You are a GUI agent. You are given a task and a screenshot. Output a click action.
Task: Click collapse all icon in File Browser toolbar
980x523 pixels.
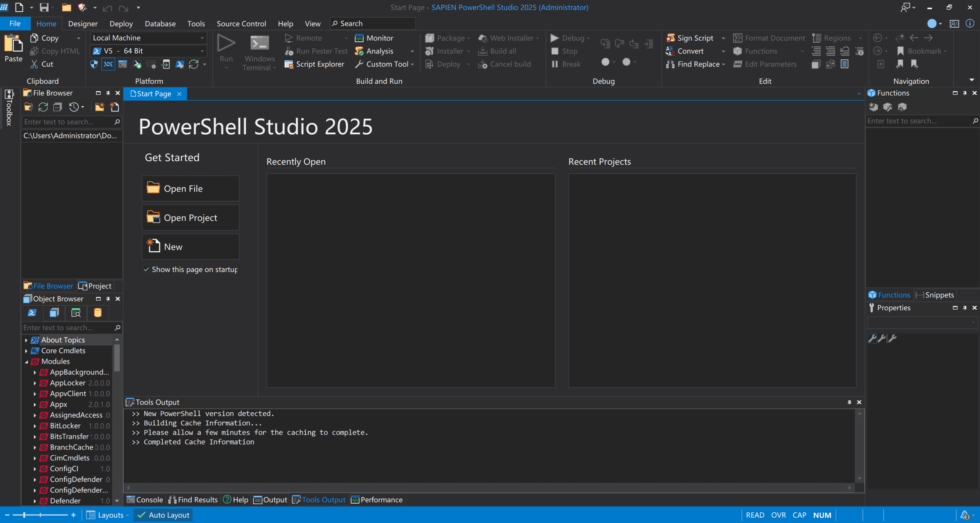click(x=57, y=107)
